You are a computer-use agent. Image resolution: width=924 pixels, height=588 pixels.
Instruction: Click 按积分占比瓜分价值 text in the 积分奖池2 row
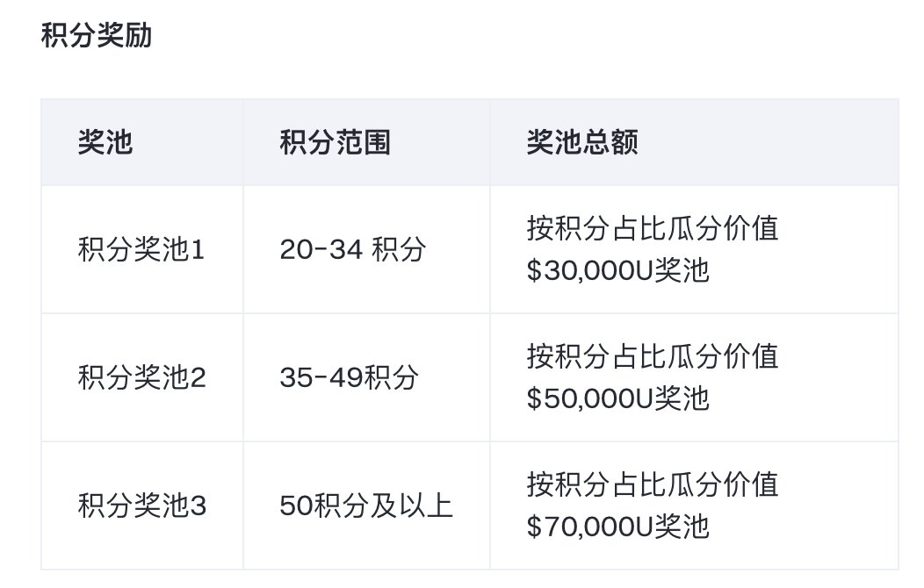[x=653, y=356]
